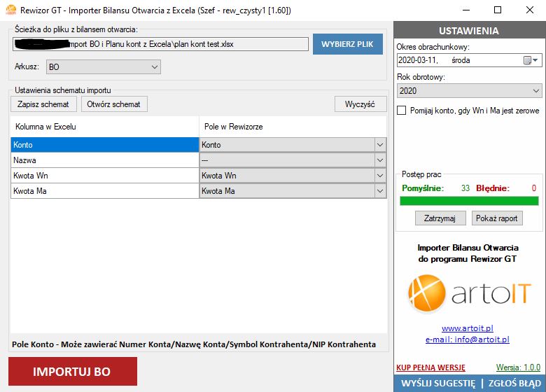Open the Kwota Ma mapping dropdown
This screenshot has width=546, height=392.
click(380, 191)
